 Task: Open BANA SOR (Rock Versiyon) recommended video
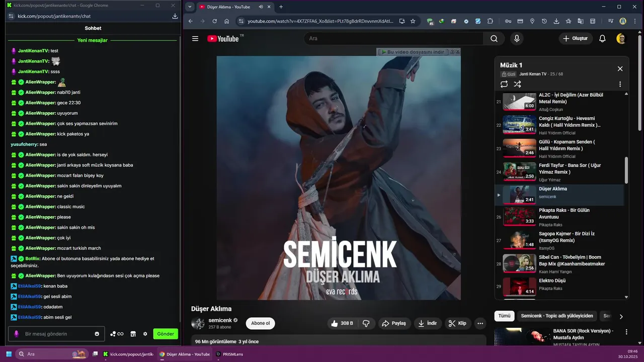coord(583,334)
